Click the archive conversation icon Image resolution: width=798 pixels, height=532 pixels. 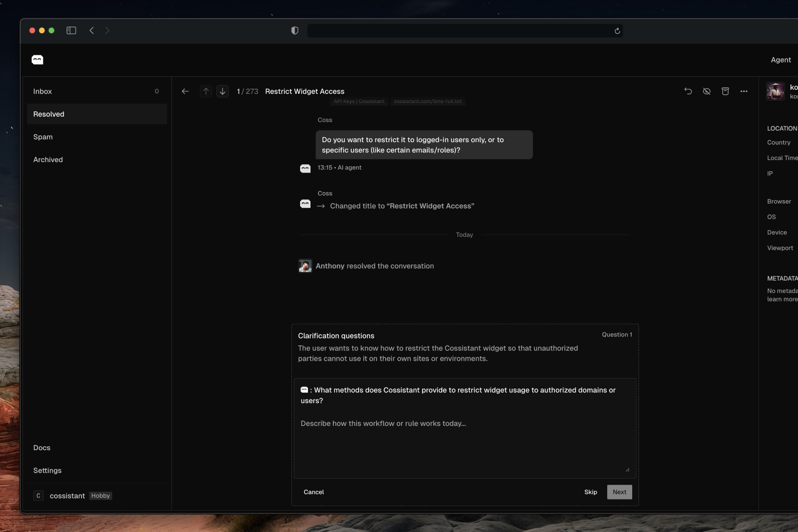[x=725, y=91]
